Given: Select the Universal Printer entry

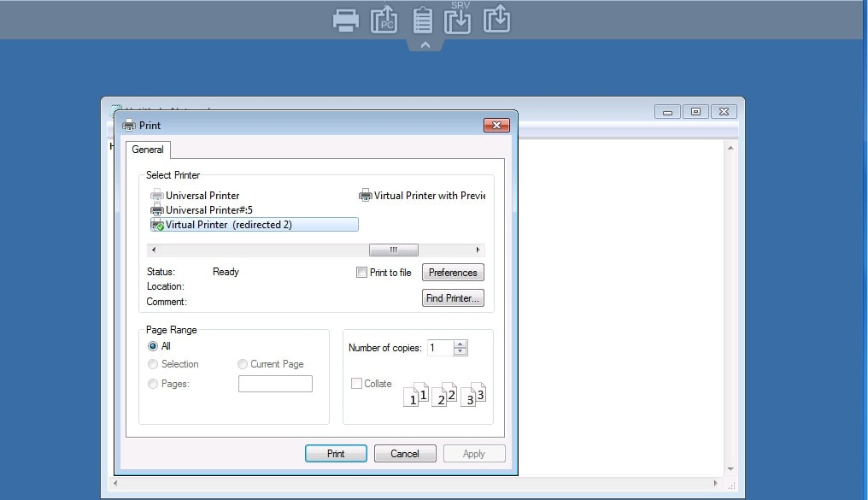Looking at the screenshot, I should coord(202,196).
